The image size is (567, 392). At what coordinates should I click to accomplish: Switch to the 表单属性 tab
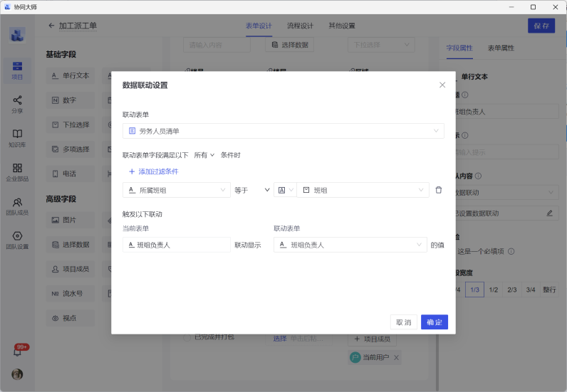coord(501,48)
